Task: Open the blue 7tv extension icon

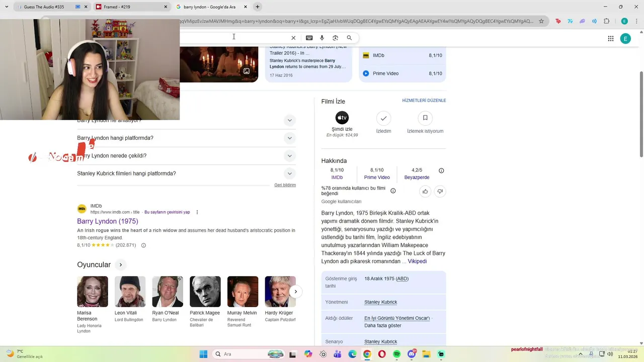Action: pos(570,21)
